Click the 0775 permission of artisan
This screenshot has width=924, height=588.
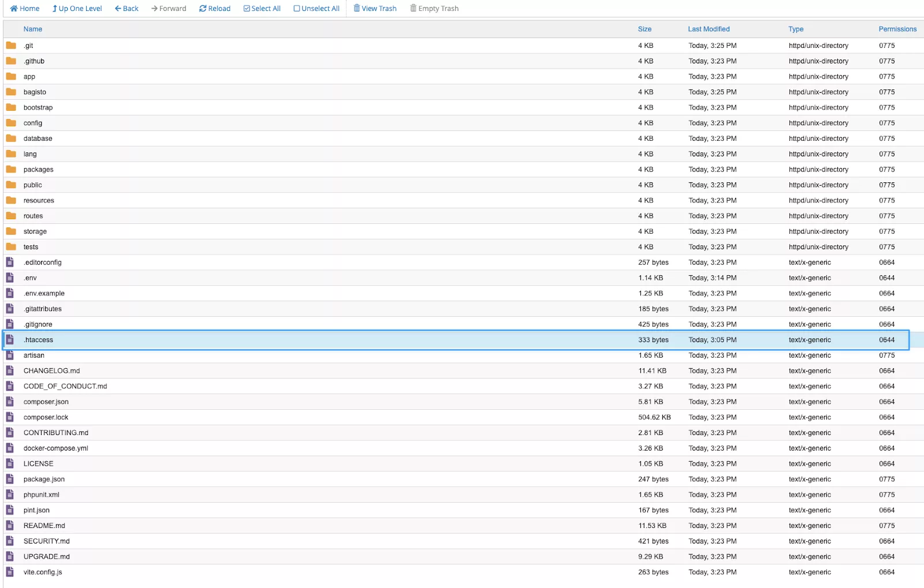[886, 355]
